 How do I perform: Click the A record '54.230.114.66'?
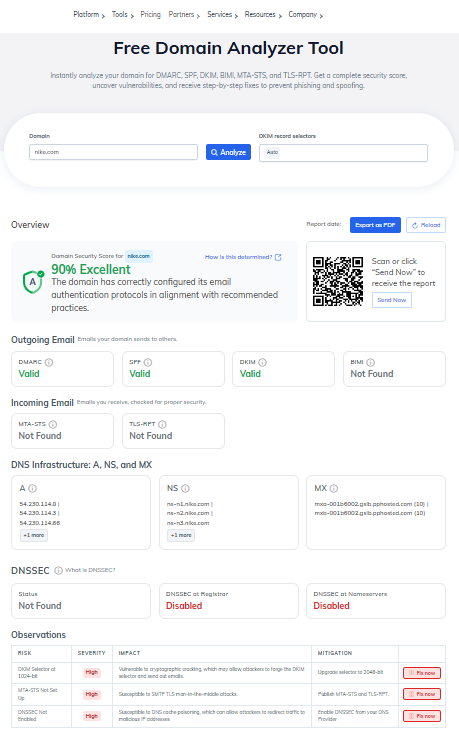[x=40, y=523]
